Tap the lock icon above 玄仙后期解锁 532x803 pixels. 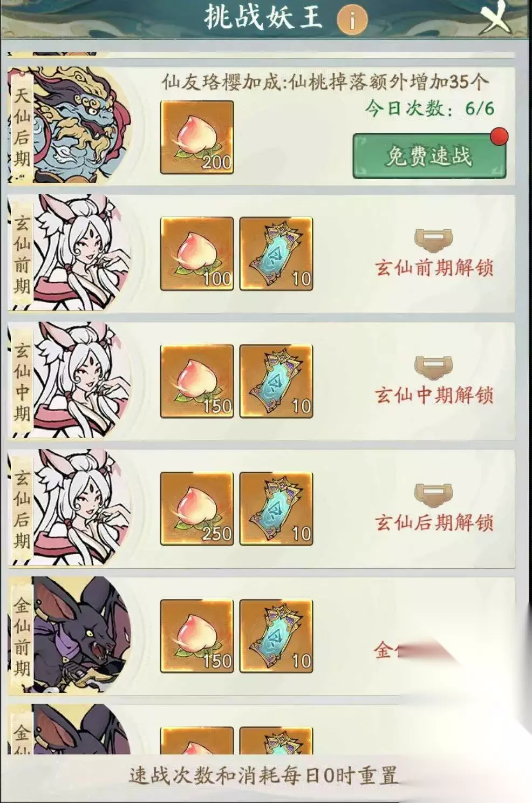pyautogui.click(x=433, y=494)
